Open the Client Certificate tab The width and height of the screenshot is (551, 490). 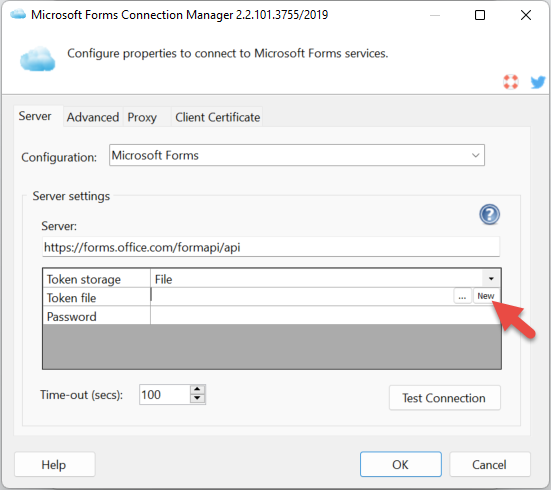[218, 117]
